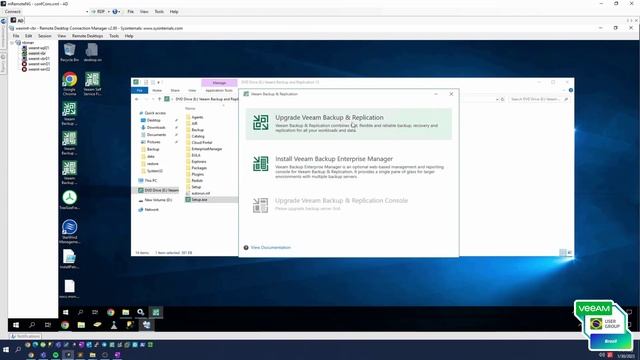Click RDCMan icon in middle taskbar
This screenshot has height=360, width=640.
click(x=146, y=325)
